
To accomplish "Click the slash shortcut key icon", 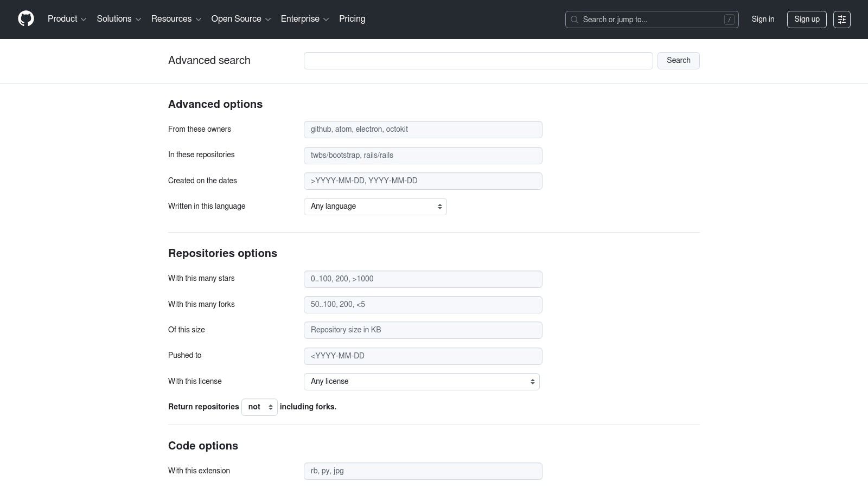I will (x=729, y=20).
